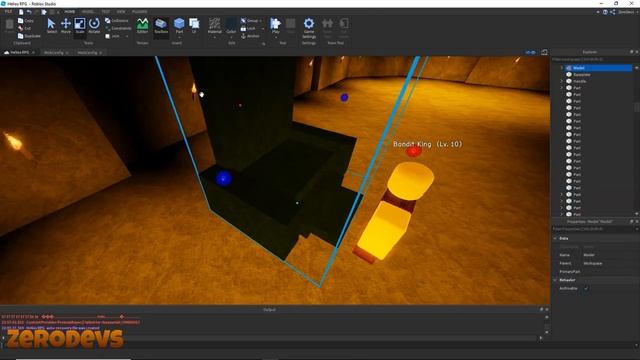Collapse the Data properties section
The width and height of the screenshot is (640, 360).
555,238
